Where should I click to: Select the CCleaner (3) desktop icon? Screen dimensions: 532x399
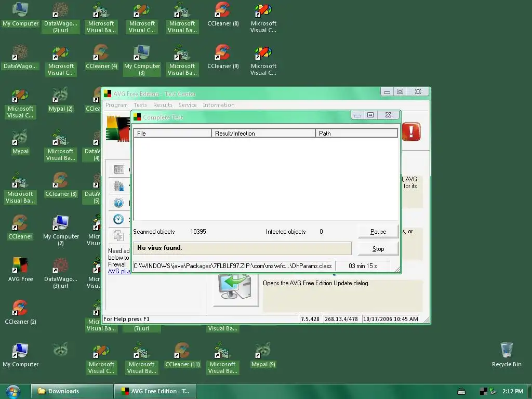(x=61, y=185)
